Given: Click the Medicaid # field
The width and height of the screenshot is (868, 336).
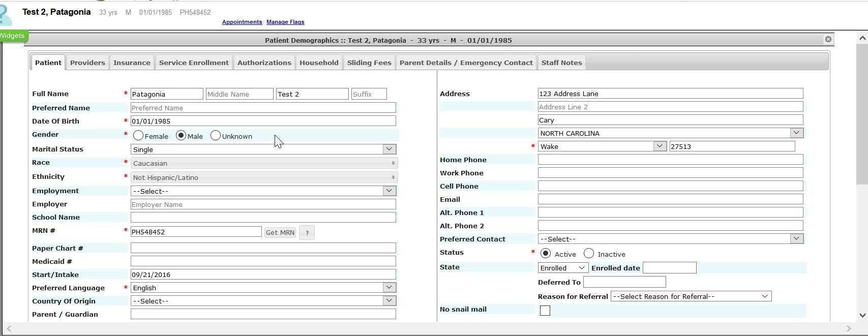Looking at the screenshot, I should click(x=263, y=261).
